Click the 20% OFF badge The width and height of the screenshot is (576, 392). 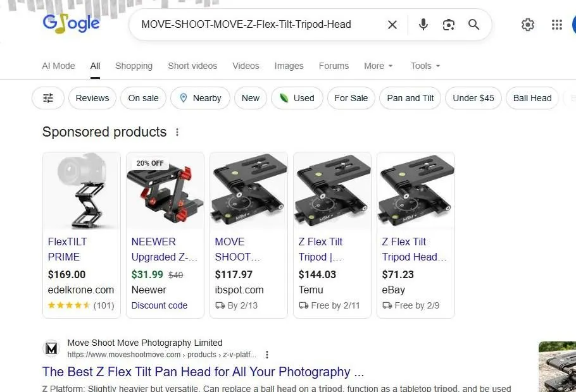coord(150,163)
